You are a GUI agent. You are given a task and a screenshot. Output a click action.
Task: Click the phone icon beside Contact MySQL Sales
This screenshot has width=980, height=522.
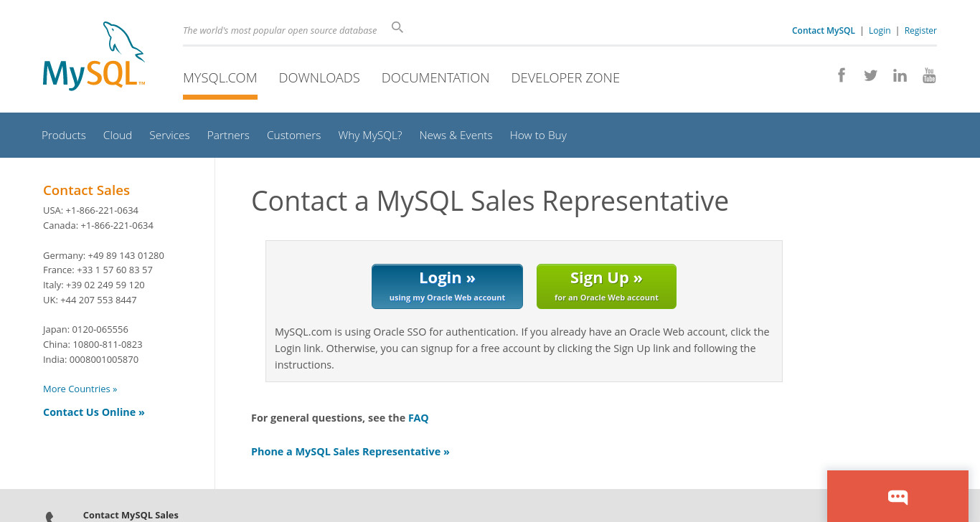[x=49, y=516]
